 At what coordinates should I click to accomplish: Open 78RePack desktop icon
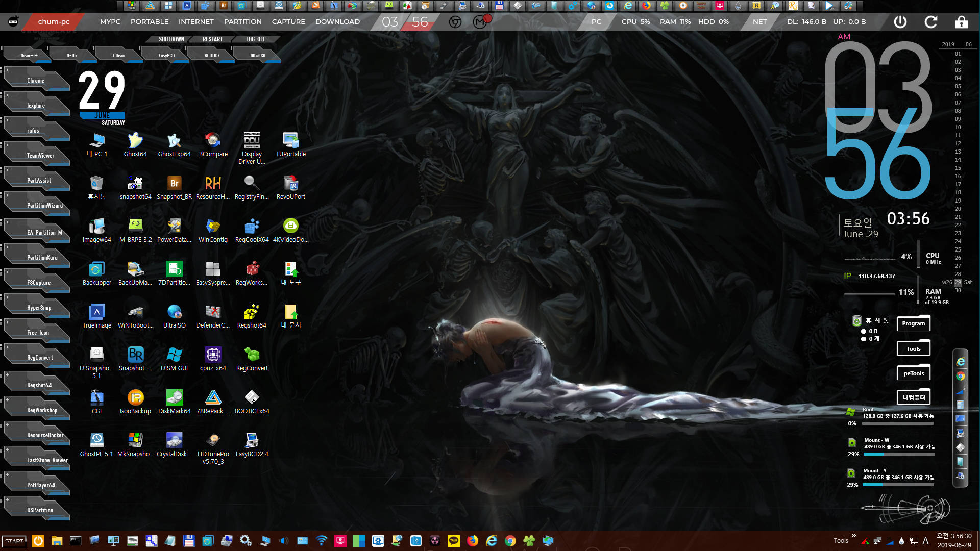[213, 402]
